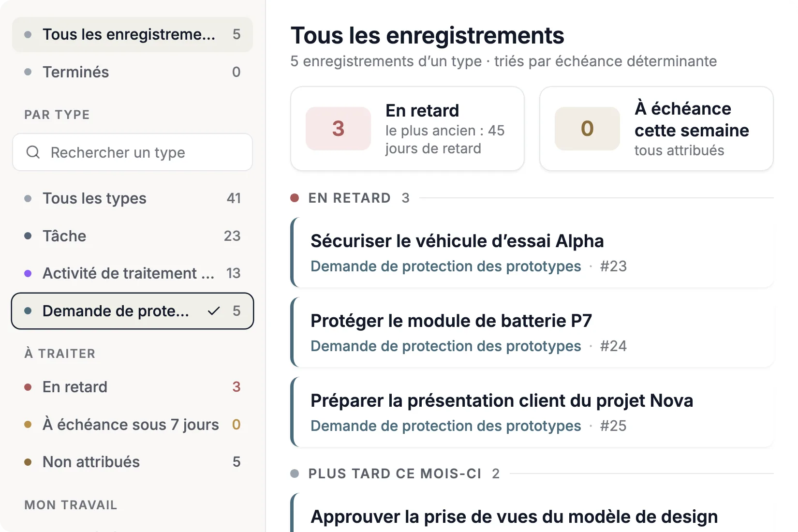798x532 pixels.
Task: Click count 23 beside Tâche
Action: (232, 236)
